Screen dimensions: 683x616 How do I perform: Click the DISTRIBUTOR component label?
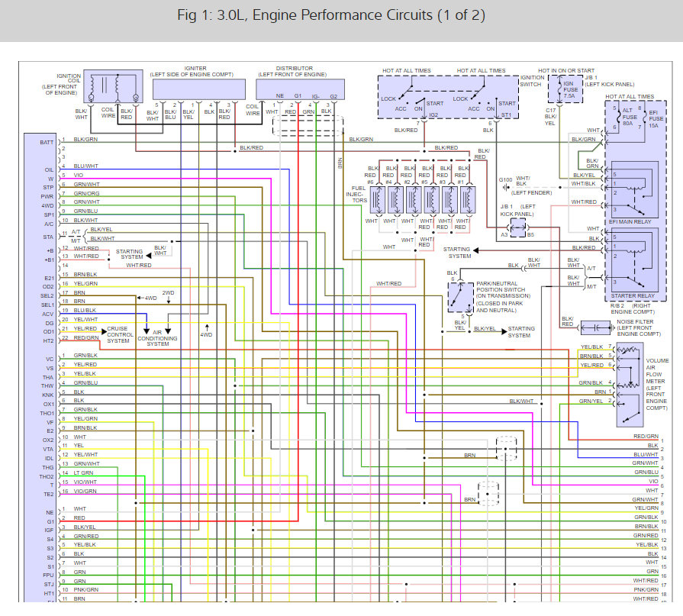tap(295, 69)
